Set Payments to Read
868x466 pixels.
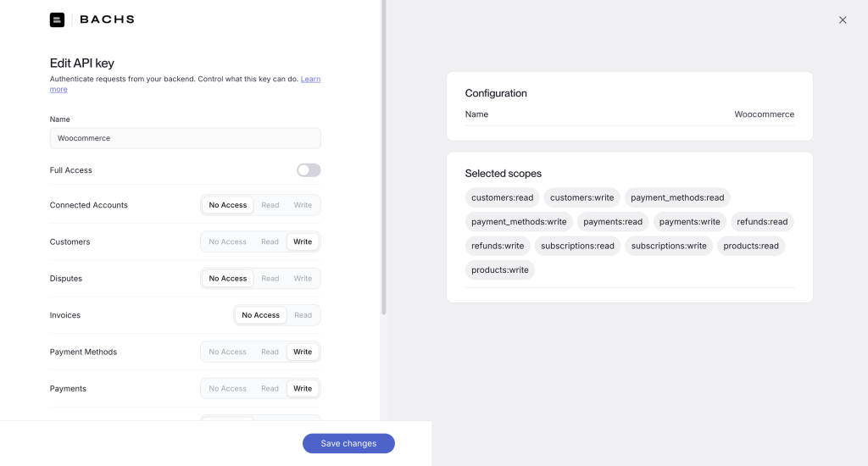tap(270, 389)
